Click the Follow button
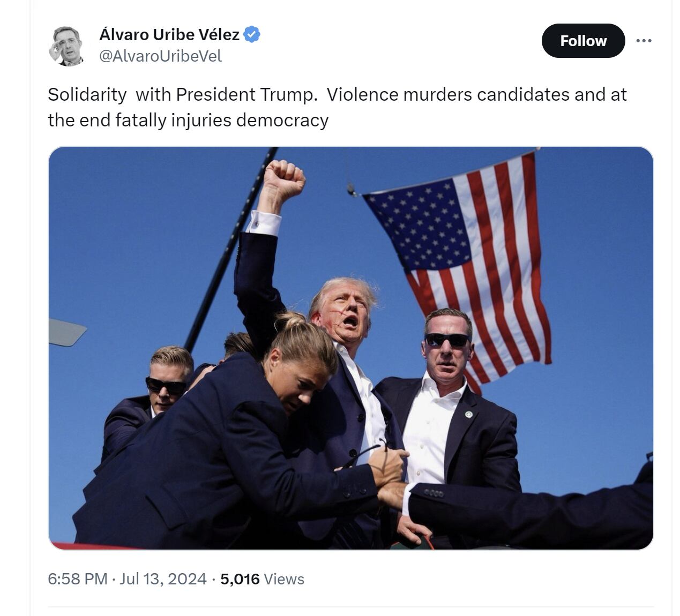This screenshot has height=616, width=680. [583, 41]
